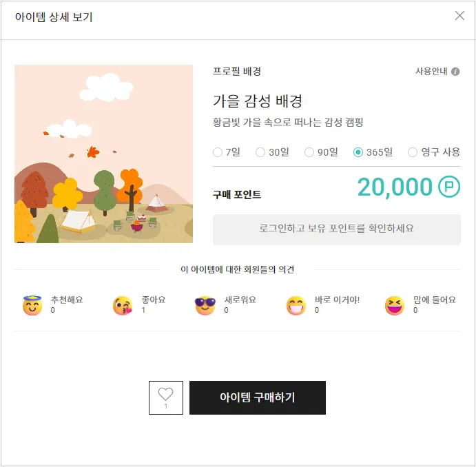This screenshot has width=476, height=467.
Task: Open the 사용안내 usage guide link
Action: (431, 72)
